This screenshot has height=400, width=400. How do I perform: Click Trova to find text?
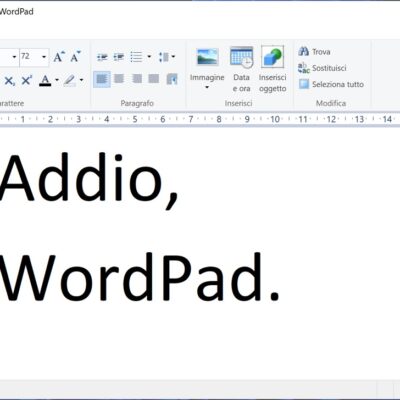(314, 52)
